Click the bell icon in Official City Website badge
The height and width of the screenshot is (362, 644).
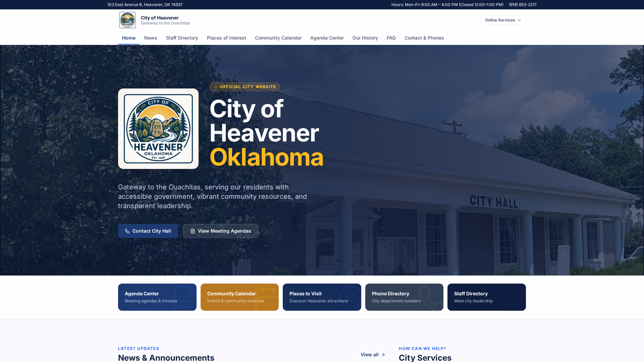pyautogui.click(x=215, y=87)
